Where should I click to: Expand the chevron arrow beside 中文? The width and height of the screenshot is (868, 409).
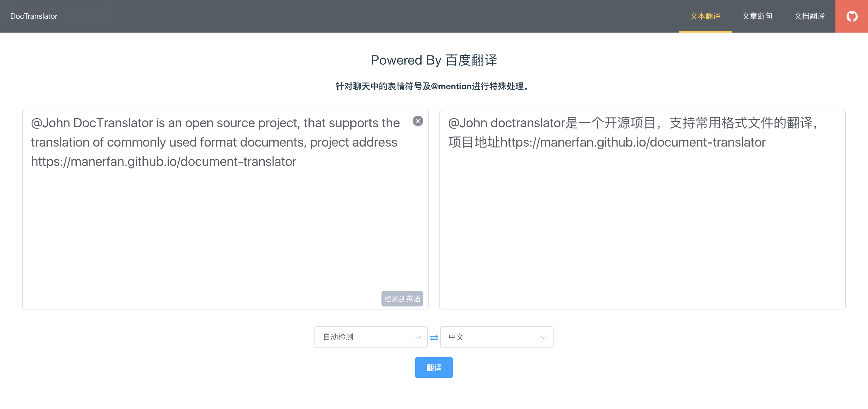[543, 337]
